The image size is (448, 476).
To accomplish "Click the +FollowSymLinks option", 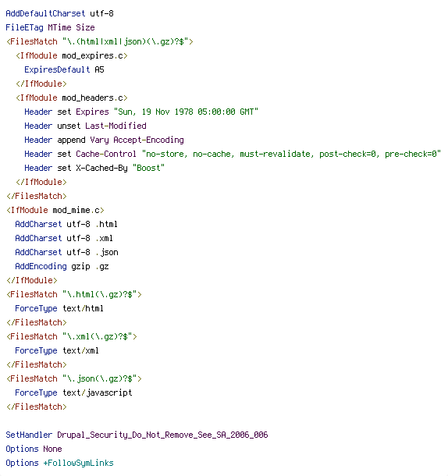I will click(78, 463).
